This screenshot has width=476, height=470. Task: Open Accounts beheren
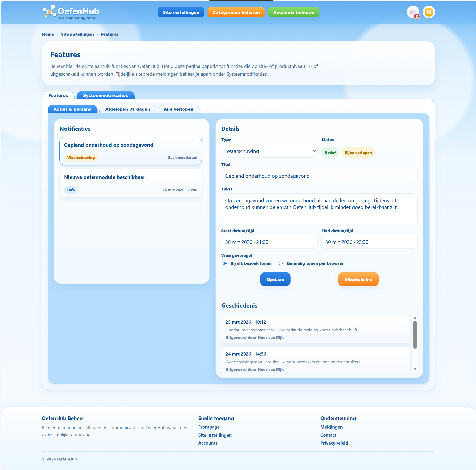[x=294, y=12]
